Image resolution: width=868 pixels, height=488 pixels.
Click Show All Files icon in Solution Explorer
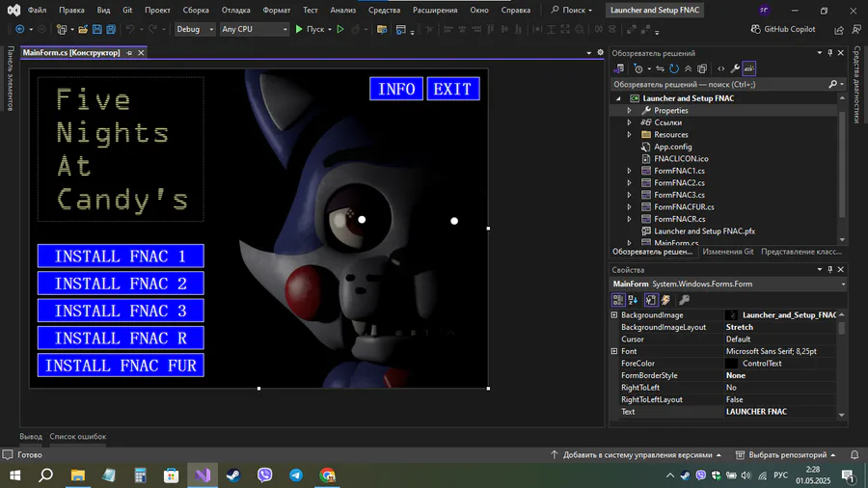pos(702,68)
